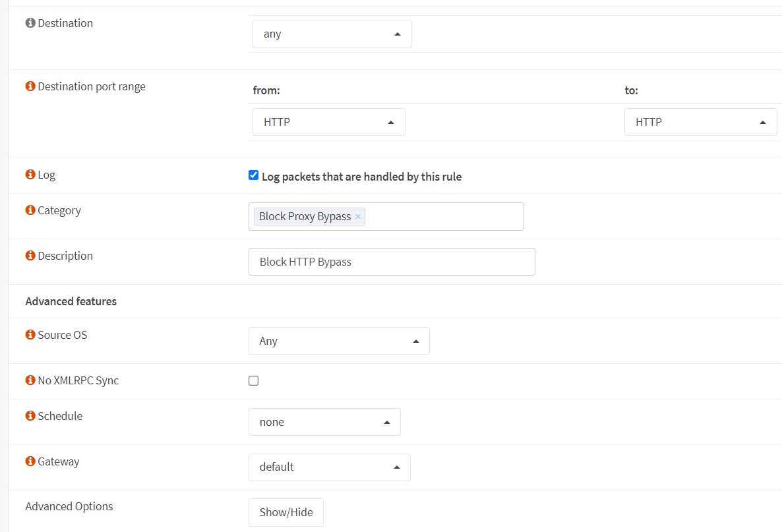Image resolution: width=782 pixels, height=532 pixels.
Task: Open the Destination dropdown set to any
Action: click(332, 34)
